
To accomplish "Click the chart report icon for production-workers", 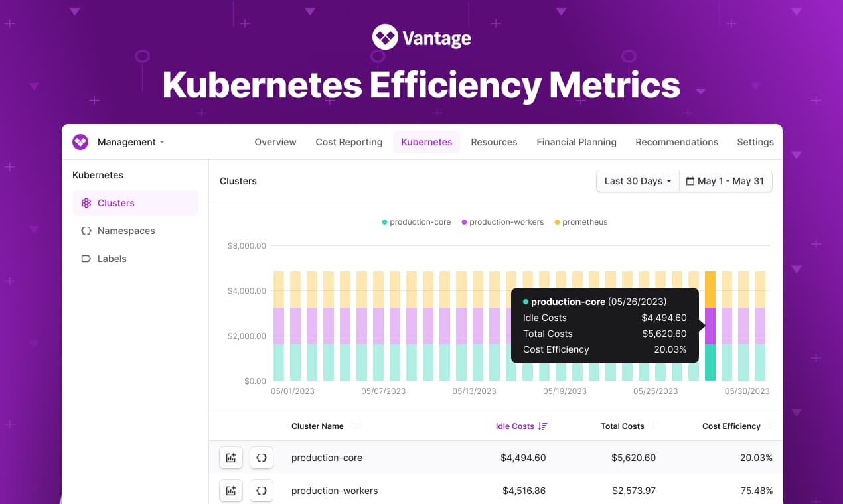I will [x=230, y=491].
